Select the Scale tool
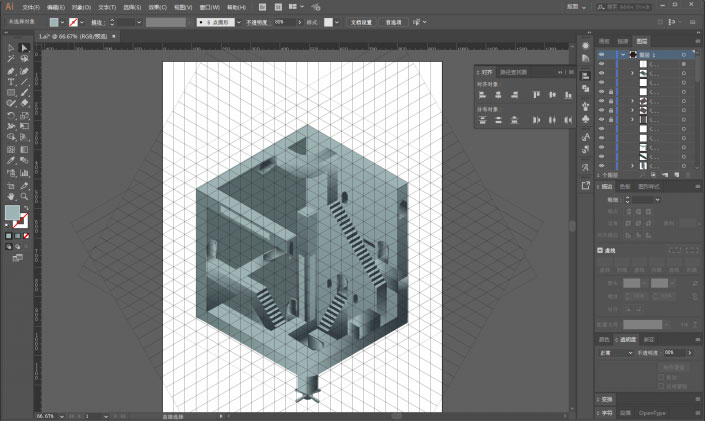705x421 pixels. click(x=24, y=115)
